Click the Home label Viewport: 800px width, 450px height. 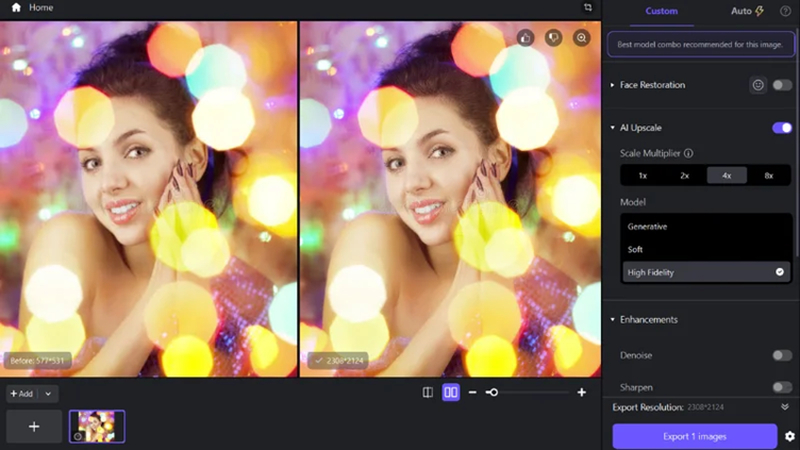tap(41, 8)
